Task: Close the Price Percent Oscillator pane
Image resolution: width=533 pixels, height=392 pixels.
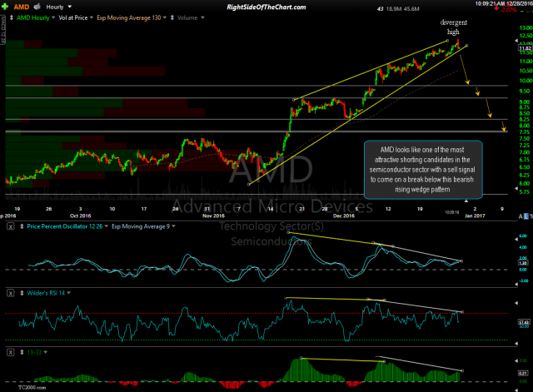Action: (11, 226)
